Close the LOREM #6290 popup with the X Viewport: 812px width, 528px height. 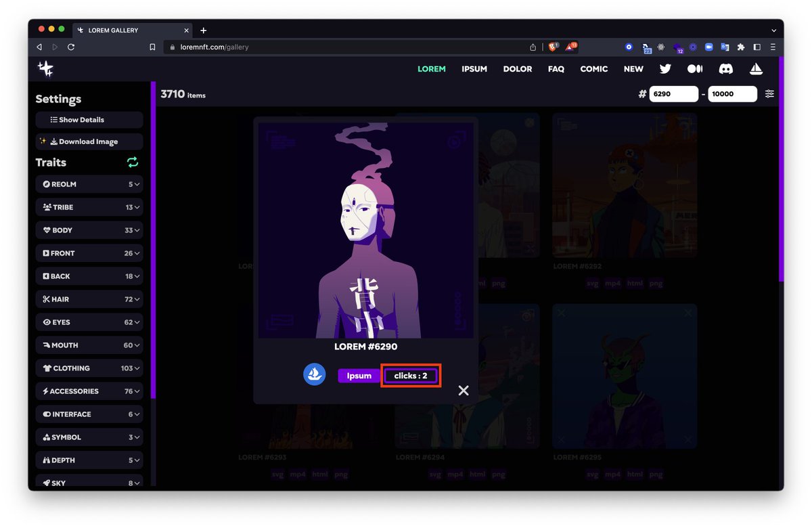coord(464,391)
